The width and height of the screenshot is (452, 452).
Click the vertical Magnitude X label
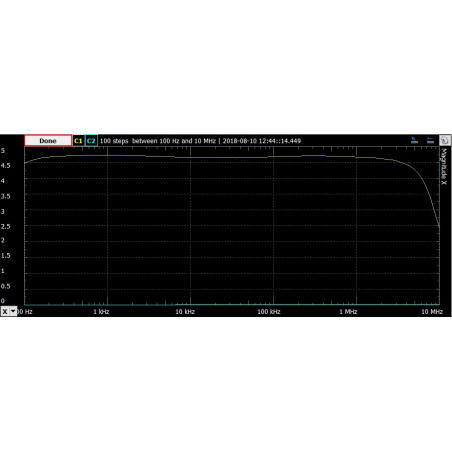pos(444,167)
